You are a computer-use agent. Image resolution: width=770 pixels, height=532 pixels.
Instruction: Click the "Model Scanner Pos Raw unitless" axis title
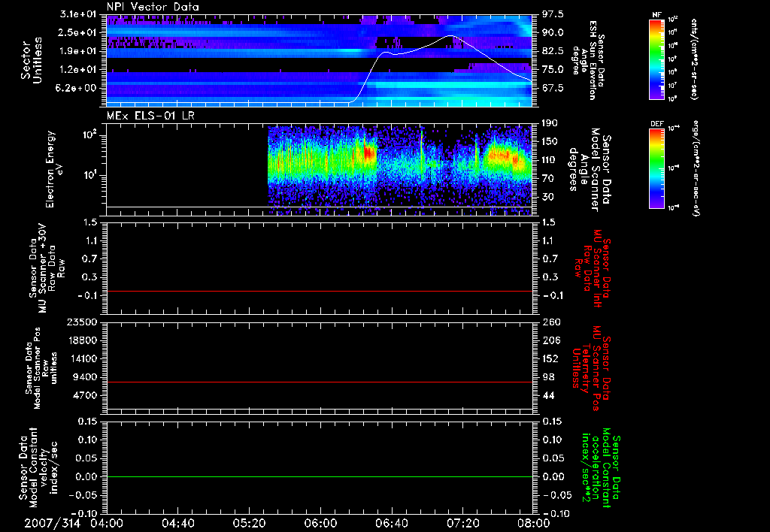click(x=41, y=368)
